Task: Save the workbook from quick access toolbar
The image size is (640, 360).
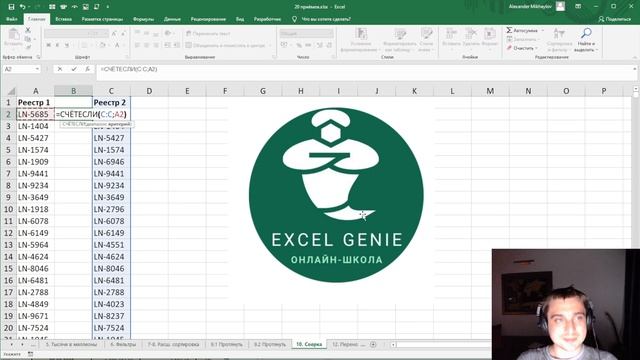Action: coord(11,7)
